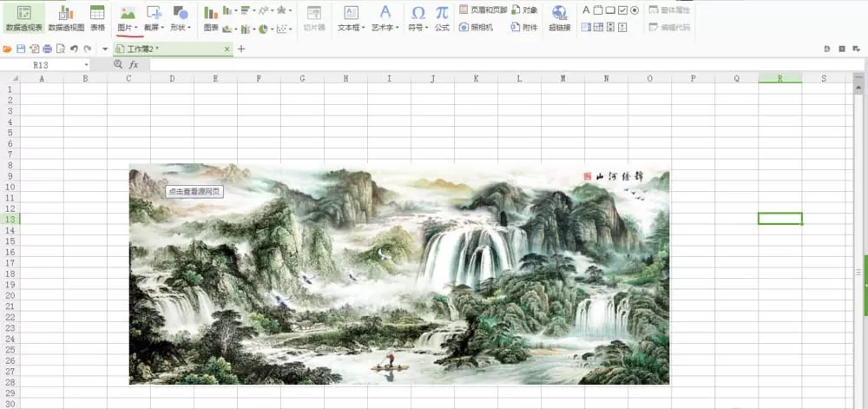Insert the label form control (A icon)
The width and height of the screenshot is (868, 409).
point(586,10)
